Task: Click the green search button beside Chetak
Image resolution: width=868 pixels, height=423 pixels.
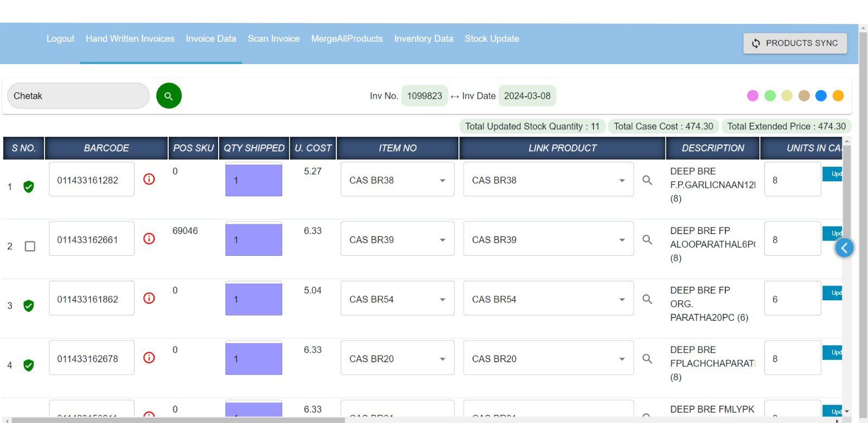Action: (x=169, y=96)
